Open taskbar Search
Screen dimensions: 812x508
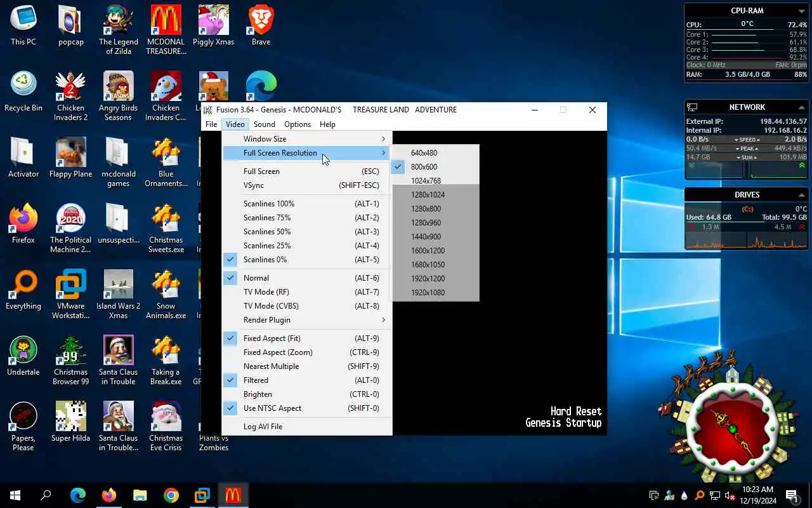click(46, 495)
